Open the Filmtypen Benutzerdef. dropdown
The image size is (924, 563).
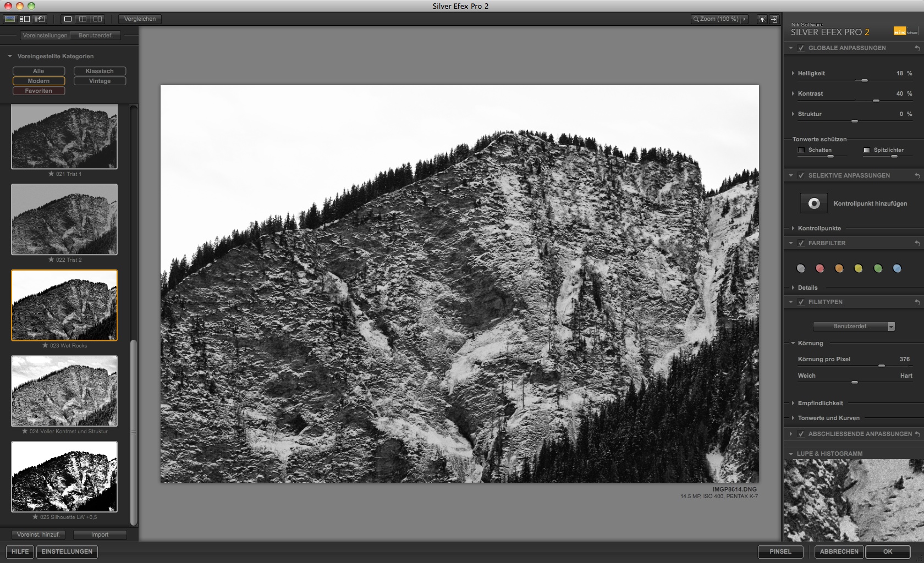coord(854,326)
